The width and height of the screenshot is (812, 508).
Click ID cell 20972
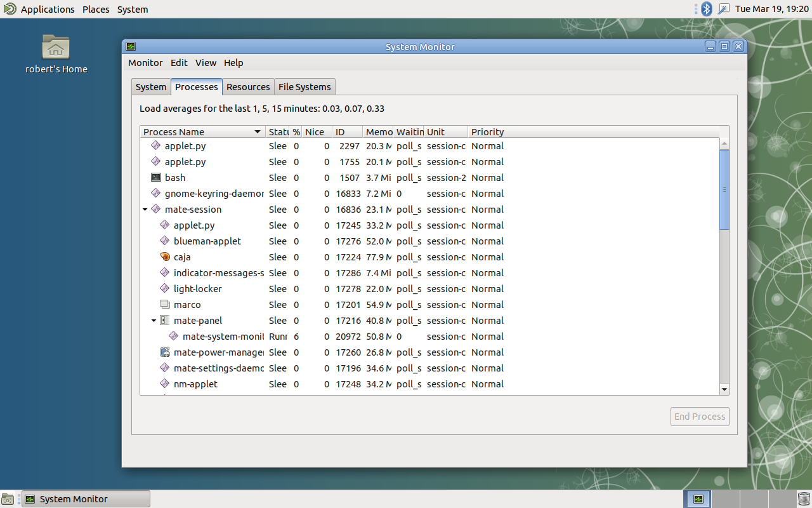[348, 337]
